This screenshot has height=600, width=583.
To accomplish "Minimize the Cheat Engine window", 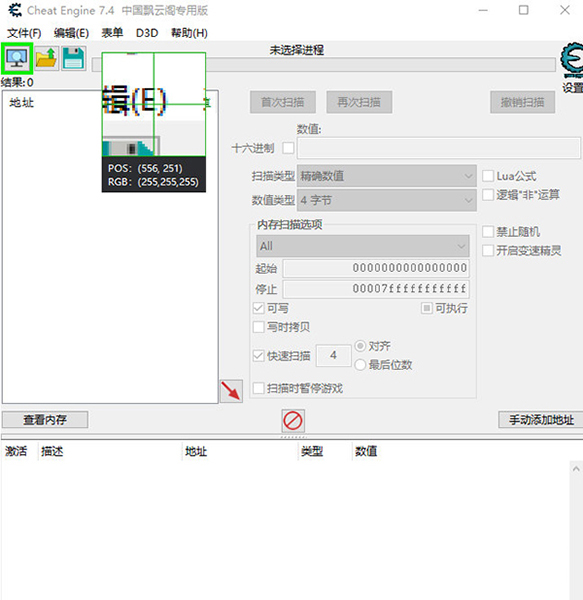I will tap(483, 10).
